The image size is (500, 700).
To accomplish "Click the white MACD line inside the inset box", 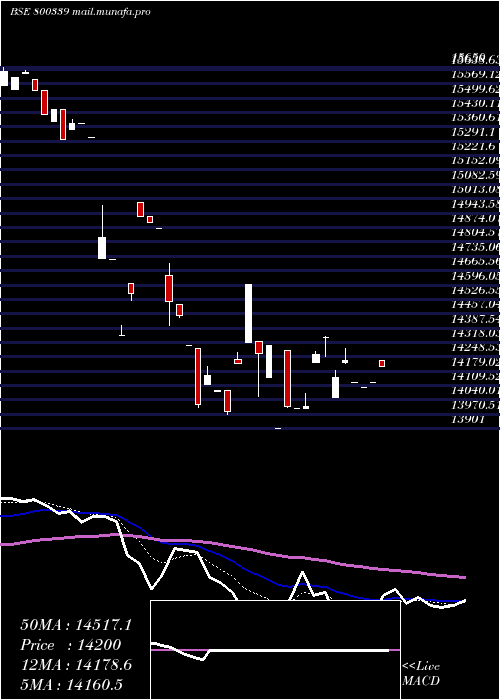I will point(270,650).
